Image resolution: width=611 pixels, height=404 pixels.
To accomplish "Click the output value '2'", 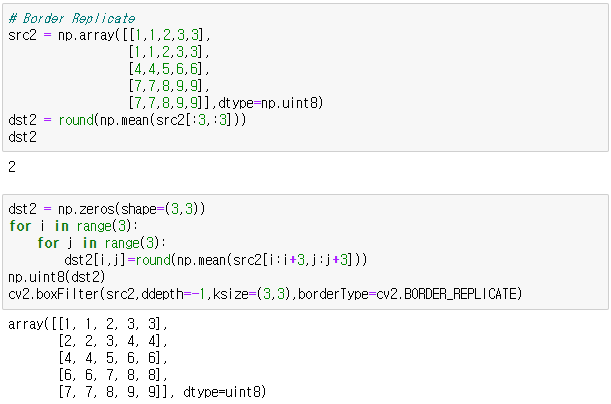I will pos(12,167).
